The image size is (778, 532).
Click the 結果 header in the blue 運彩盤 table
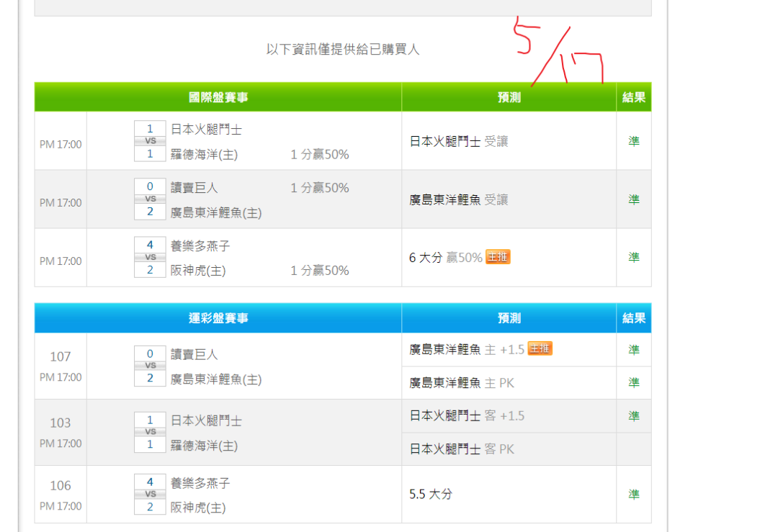click(634, 317)
